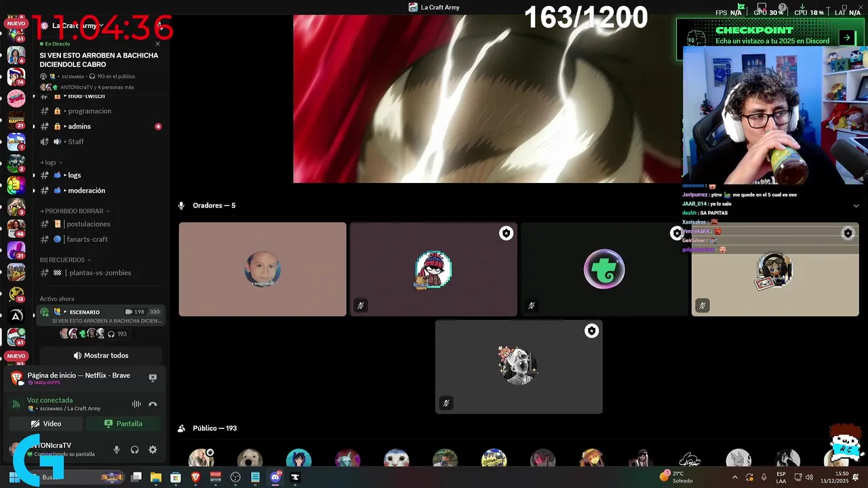This screenshot has width=868, height=488.
Task: Collapse the RECUERDOS category
Action: (x=65, y=260)
